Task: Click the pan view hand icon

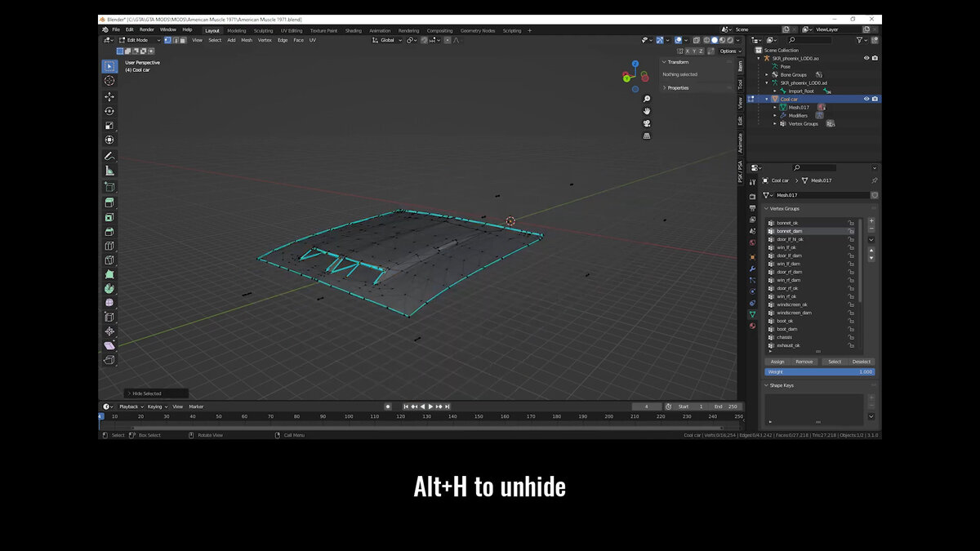Action: point(647,111)
